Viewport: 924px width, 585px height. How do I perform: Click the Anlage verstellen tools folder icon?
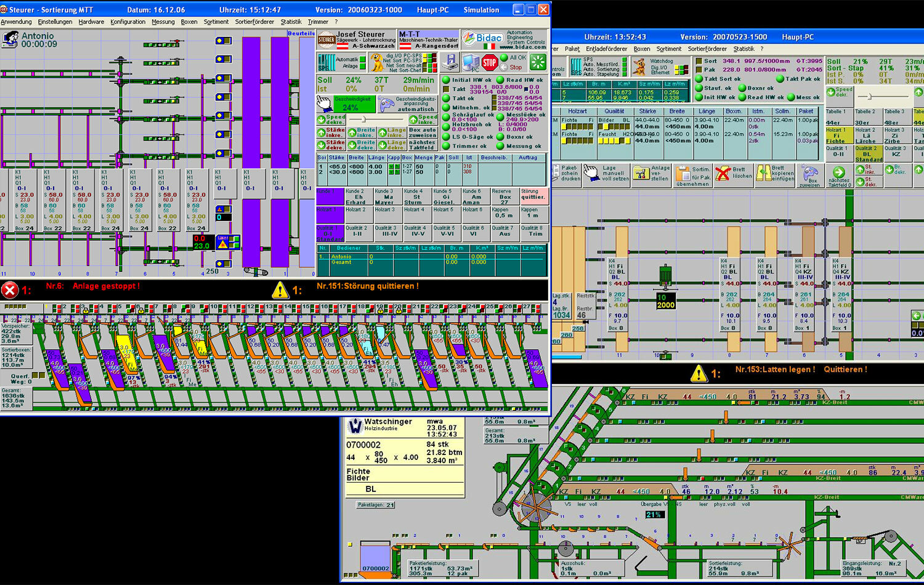tap(641, 174)
